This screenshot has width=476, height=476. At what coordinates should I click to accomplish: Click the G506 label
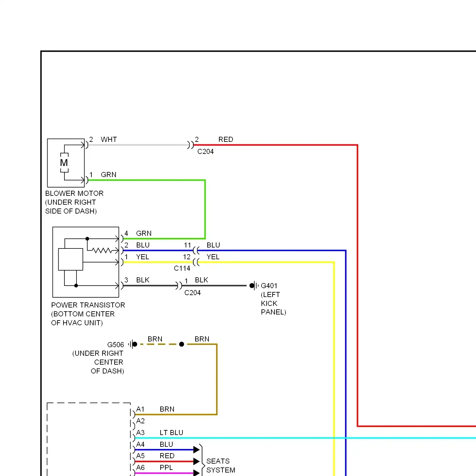point(116,345)
